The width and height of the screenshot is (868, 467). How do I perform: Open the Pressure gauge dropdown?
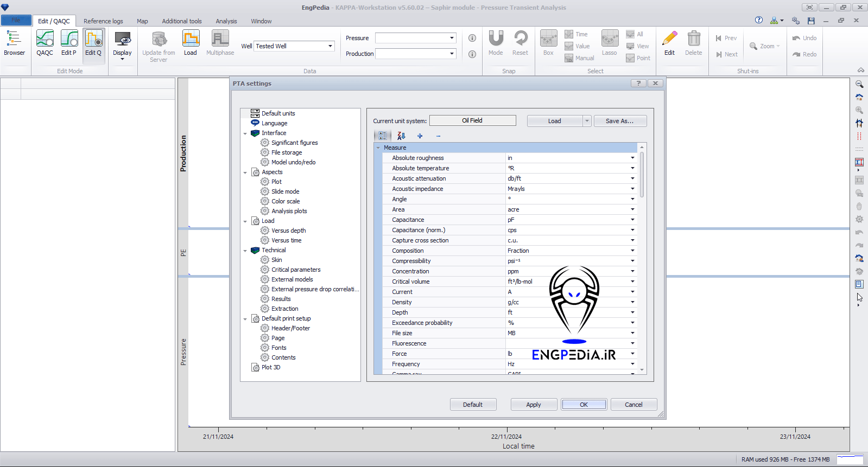tap(452, 38)
